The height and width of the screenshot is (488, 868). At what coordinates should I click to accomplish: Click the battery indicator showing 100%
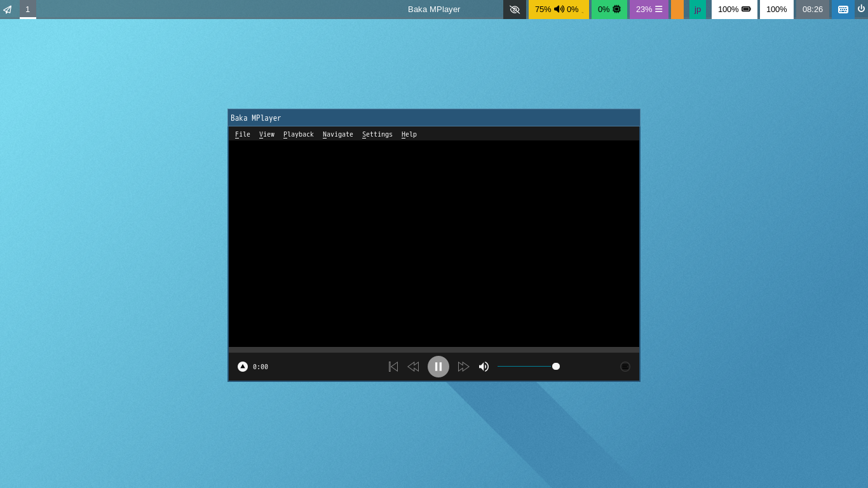[x=735, y=10]
